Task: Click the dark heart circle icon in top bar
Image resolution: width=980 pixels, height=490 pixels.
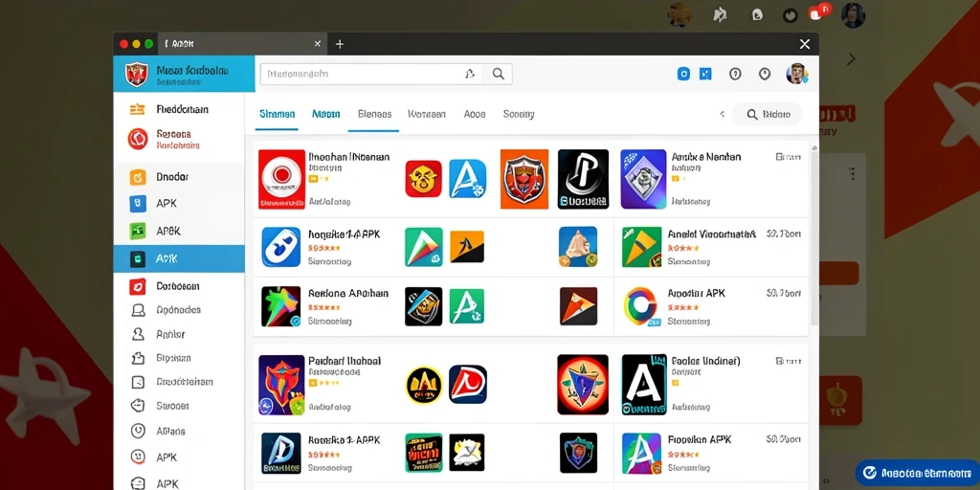Action: click(790, 15)
